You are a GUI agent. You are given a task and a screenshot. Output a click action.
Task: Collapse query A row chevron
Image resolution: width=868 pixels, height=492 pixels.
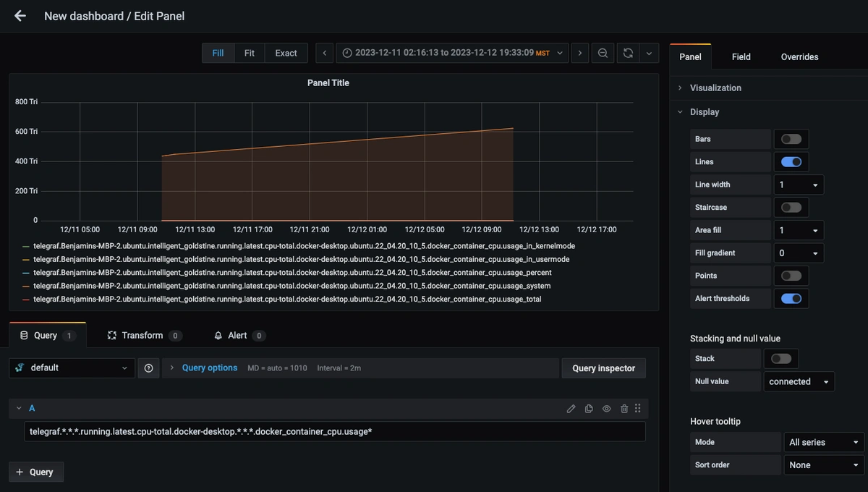click(x=19, y=409)
